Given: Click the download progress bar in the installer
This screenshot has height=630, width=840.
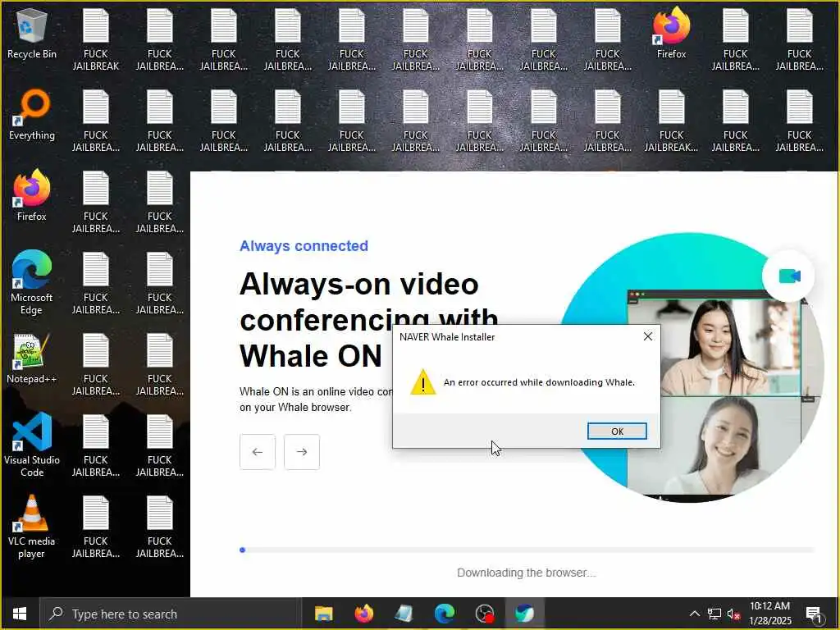Looking at the screenshot, I should 527,550.
